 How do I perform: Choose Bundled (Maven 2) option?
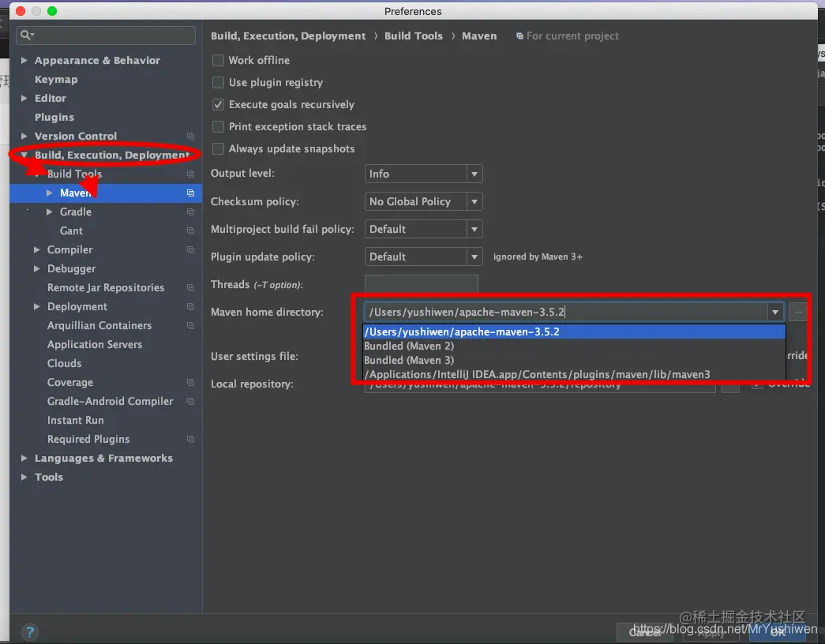[x=574, y=346]
